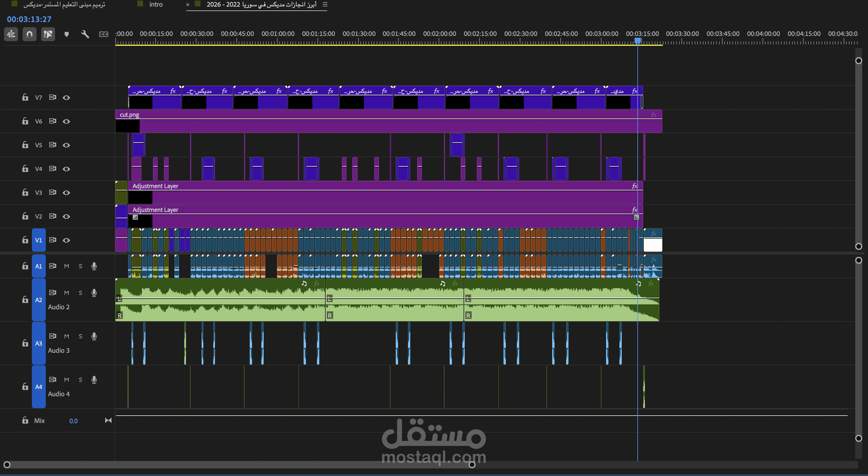Image resolution: width=868 pixels, height=476 pixels.
Task: Toggle lock on track V6
Action: tap(25, 121)
